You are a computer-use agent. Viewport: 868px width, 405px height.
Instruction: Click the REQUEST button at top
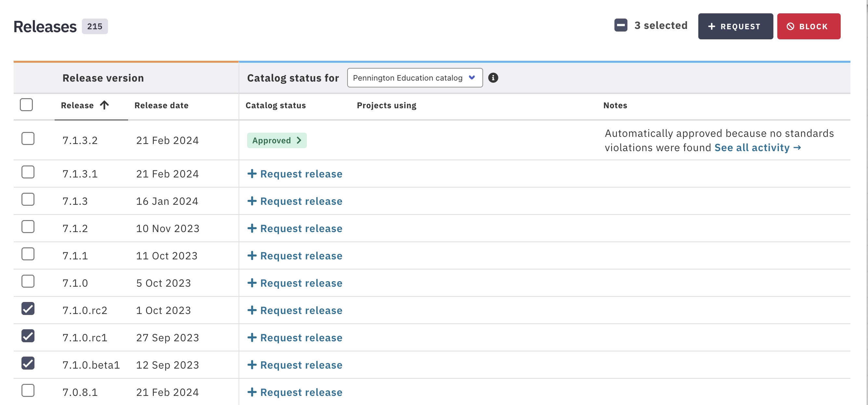735,26
